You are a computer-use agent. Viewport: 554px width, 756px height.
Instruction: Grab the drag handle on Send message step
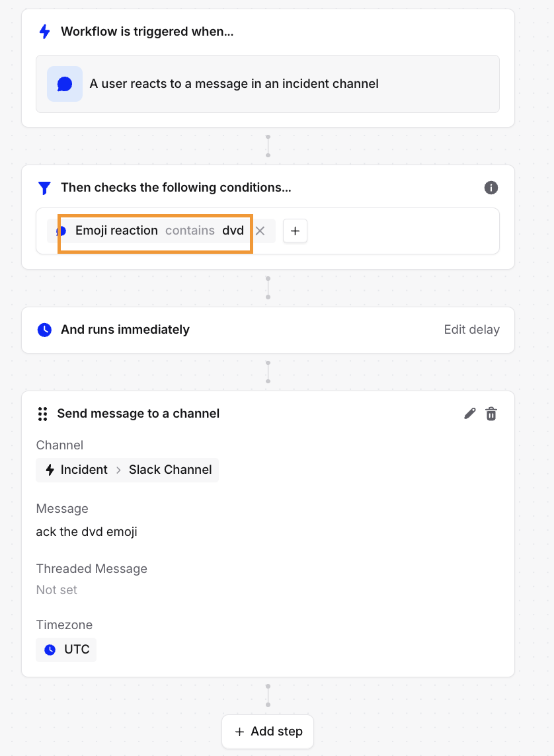tap(42, 414)
